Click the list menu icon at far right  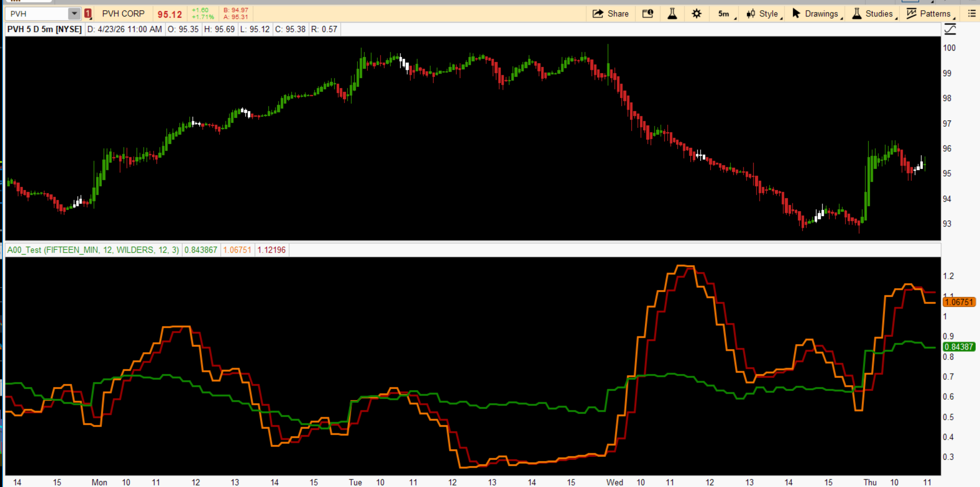pyautogui.click(x=971, y=14)
